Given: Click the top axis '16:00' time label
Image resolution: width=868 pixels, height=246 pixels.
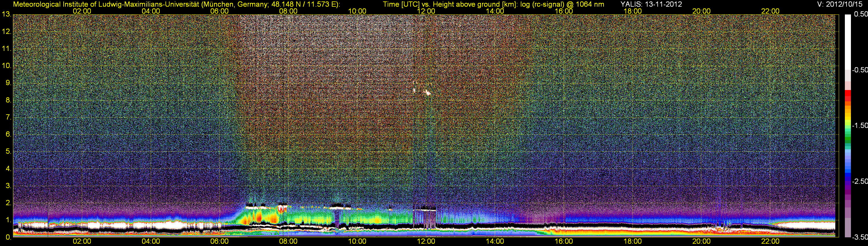Looking at the screenshot, I should [x=564, y=11].
